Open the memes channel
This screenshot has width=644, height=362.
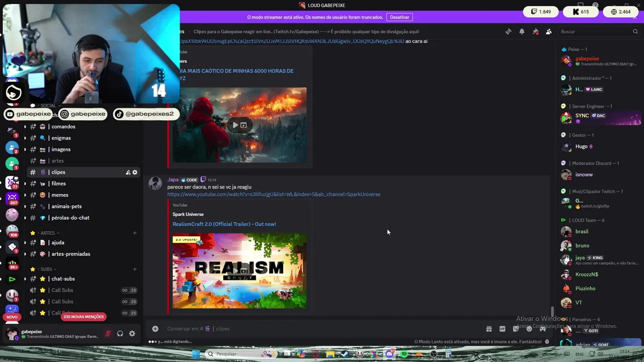click(83, 195)
